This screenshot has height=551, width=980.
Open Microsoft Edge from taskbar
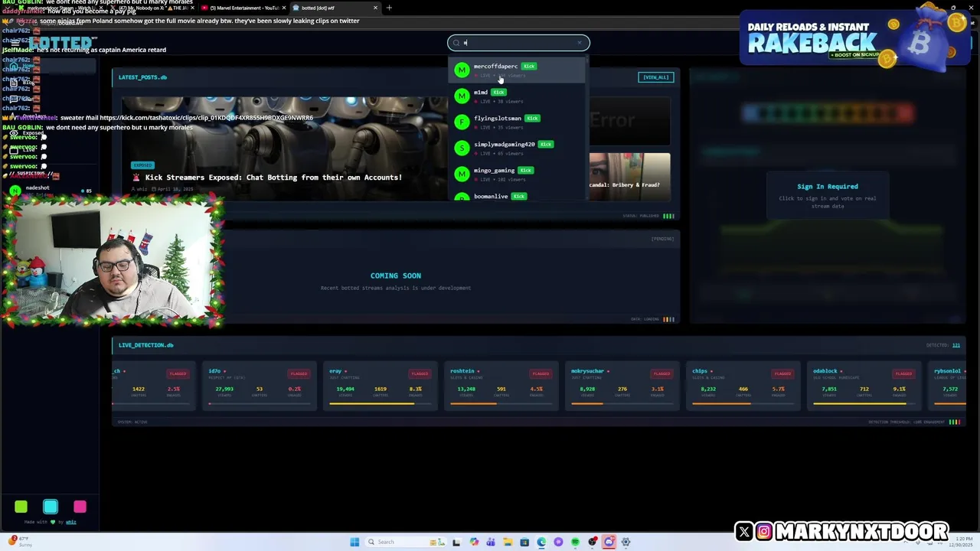pos(541,542)
